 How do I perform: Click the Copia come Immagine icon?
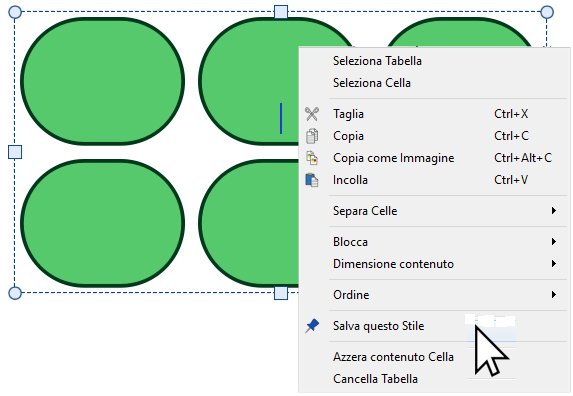(312, 158)
